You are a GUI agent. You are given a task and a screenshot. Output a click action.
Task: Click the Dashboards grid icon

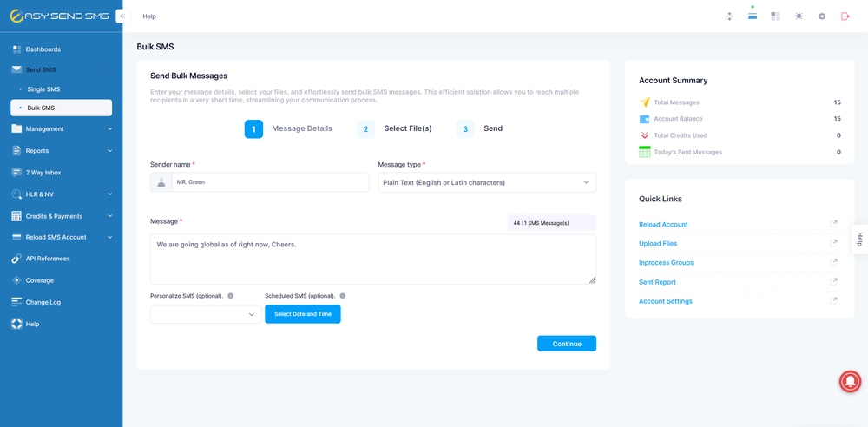(16, 49)
